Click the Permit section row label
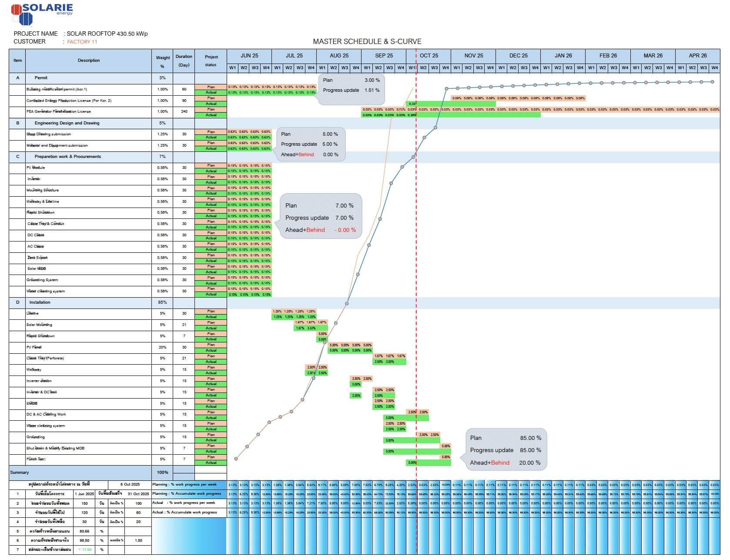Viewport: 730px width, 560px height. click(x=41, y=78)
